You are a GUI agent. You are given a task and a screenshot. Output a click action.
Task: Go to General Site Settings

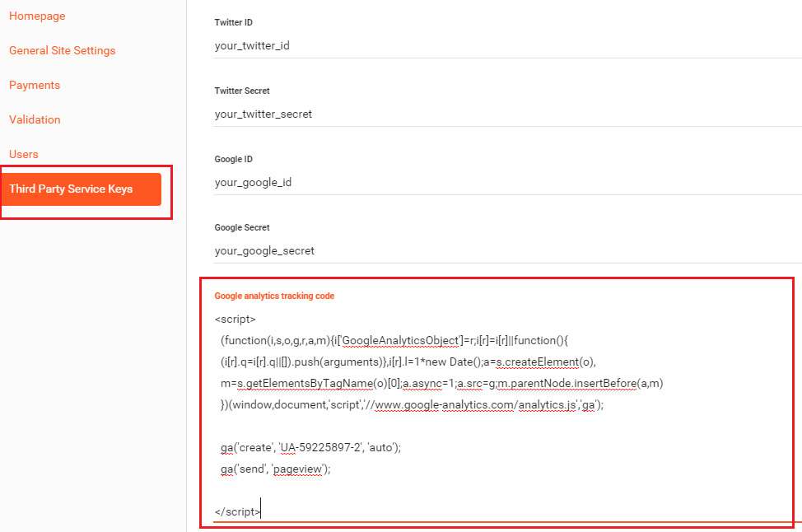63,50
